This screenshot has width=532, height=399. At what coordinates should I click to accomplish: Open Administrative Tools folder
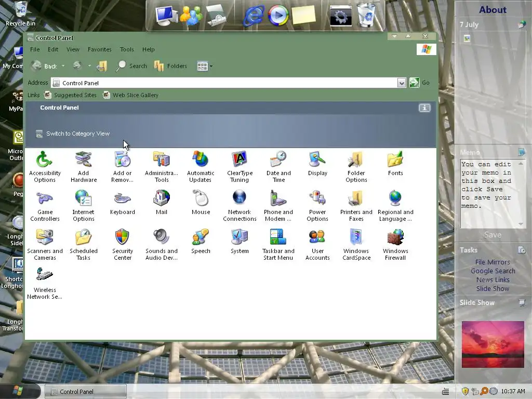pyautogui.click(x=162, y=167)
